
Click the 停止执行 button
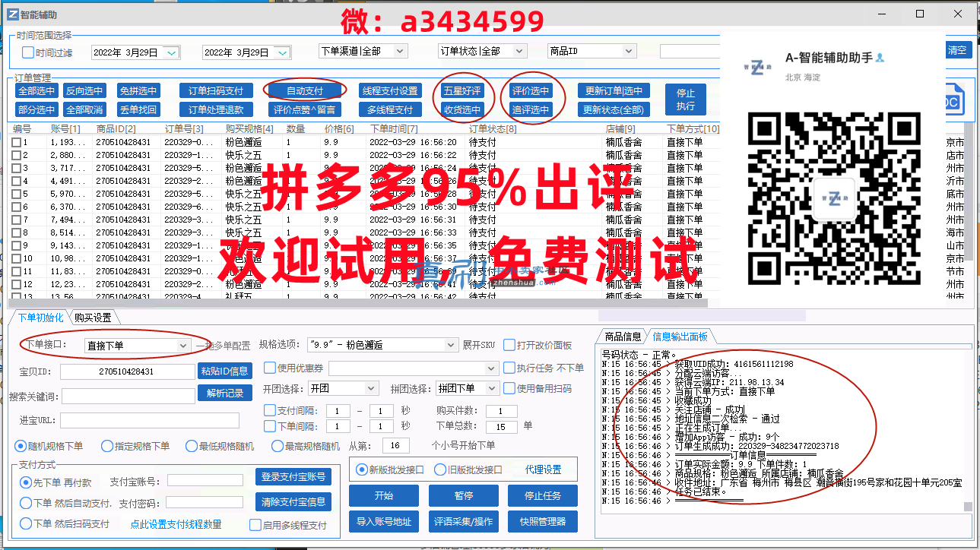click(686, 100)
